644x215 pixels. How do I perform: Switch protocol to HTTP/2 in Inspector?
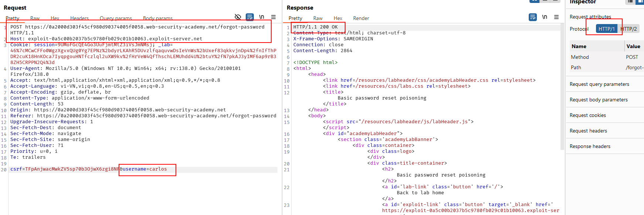(628, 29)
